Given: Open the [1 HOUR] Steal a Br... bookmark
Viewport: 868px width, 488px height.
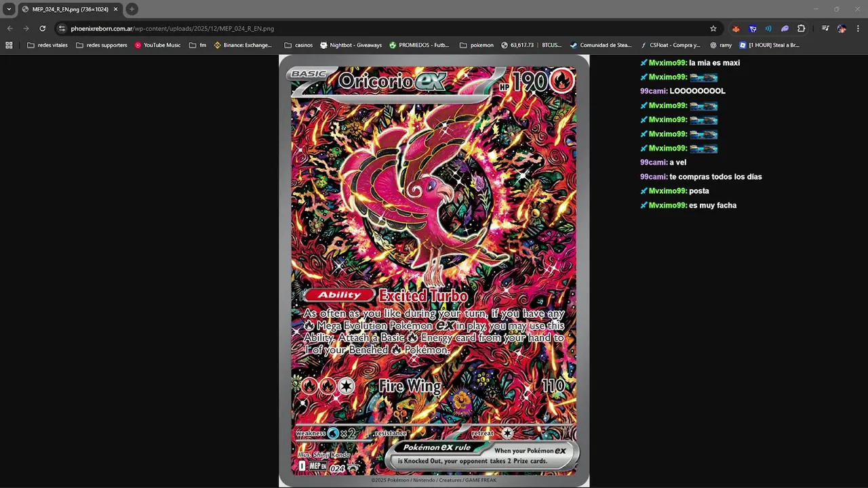Looking at the screenshot, I should pos(769,45).
